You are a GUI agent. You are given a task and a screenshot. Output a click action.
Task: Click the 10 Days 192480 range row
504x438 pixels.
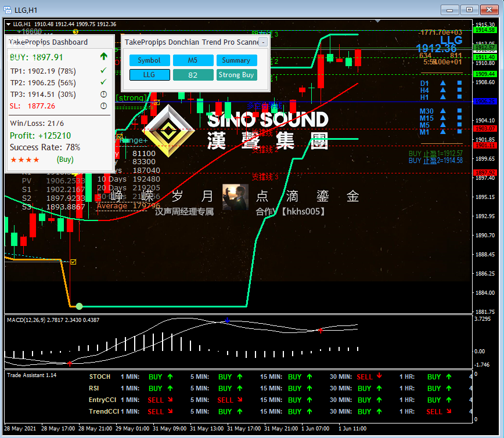(128, 179)
